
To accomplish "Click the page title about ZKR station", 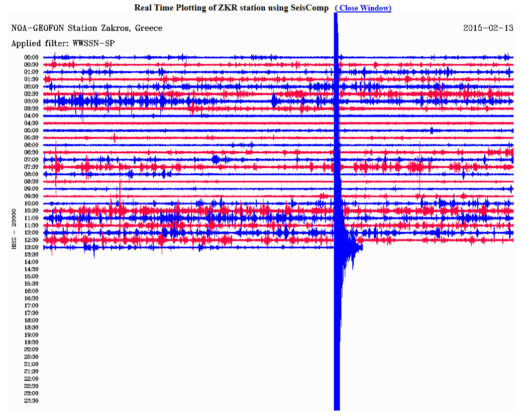I will [x=231, y=8].
